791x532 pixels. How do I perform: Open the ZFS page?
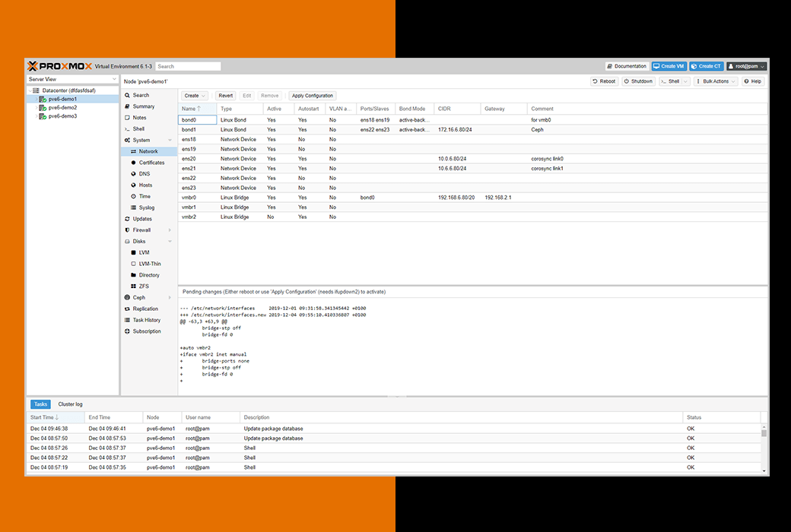pyautogui.click(x=144, y=286)
